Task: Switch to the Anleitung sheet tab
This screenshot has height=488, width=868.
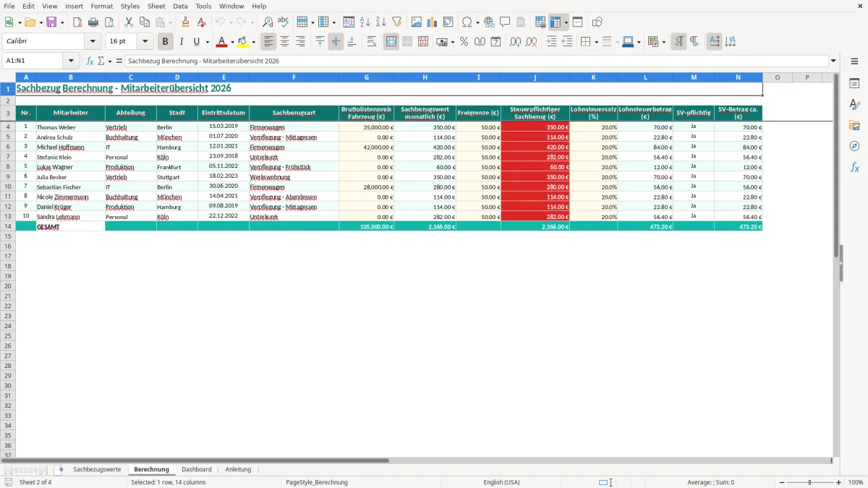Action: click(x=238, y=469)
